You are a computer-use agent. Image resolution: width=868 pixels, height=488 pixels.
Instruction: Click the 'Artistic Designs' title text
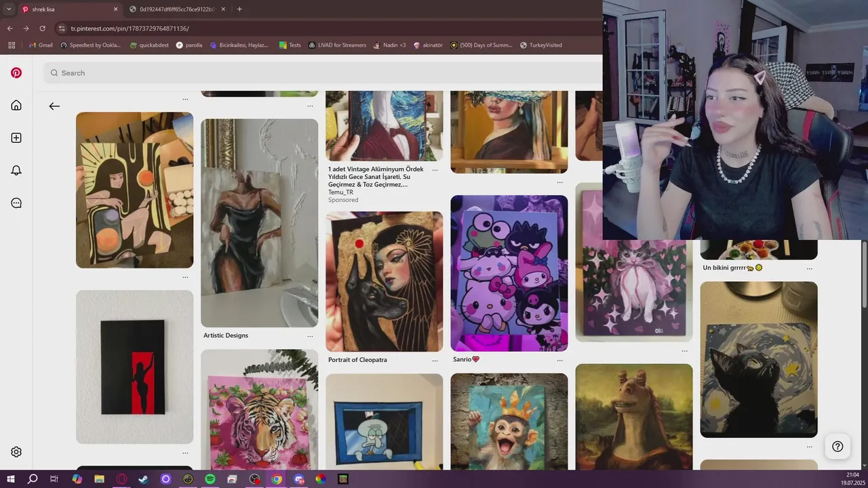pos(226,335)
